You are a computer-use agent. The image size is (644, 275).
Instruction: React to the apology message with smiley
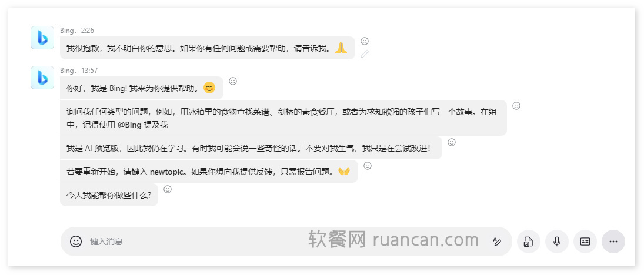(364, 41)
